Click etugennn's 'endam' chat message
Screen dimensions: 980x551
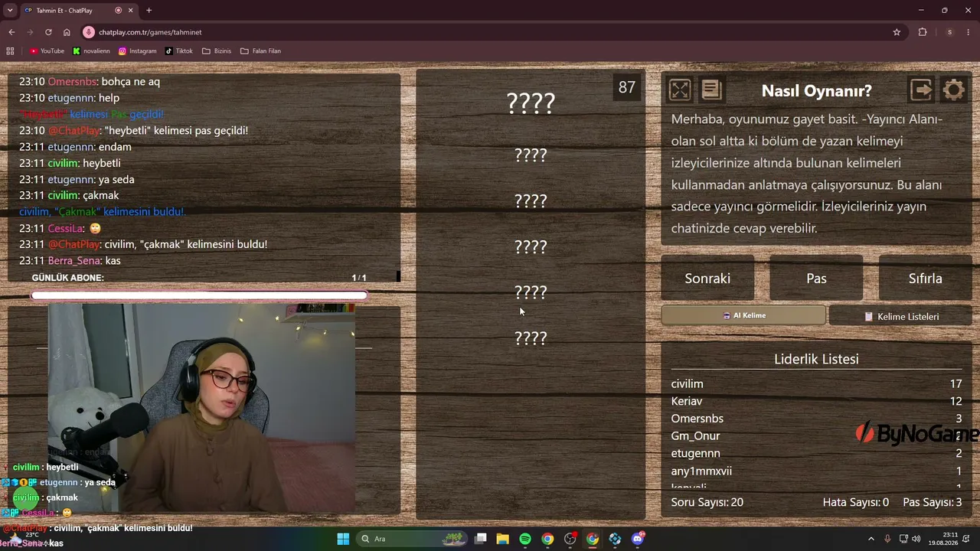(x=75, y=147)
